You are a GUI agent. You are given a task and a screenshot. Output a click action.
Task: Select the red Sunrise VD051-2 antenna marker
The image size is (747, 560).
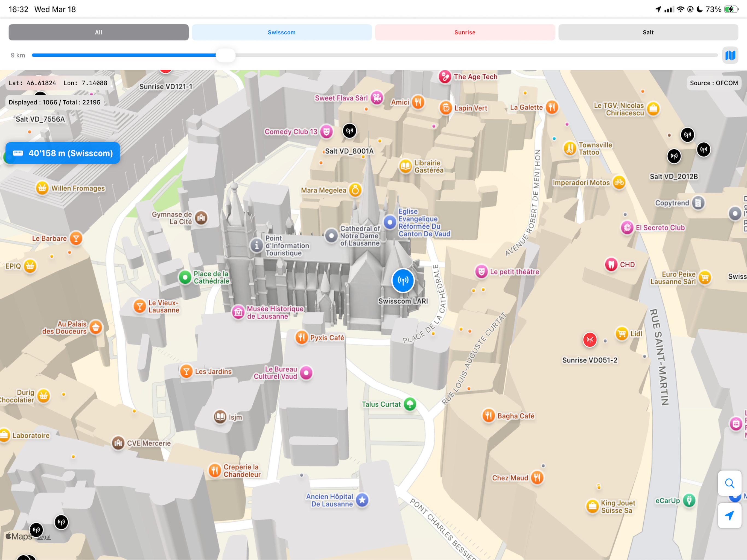pyautogui.click(x=590, y=340)
